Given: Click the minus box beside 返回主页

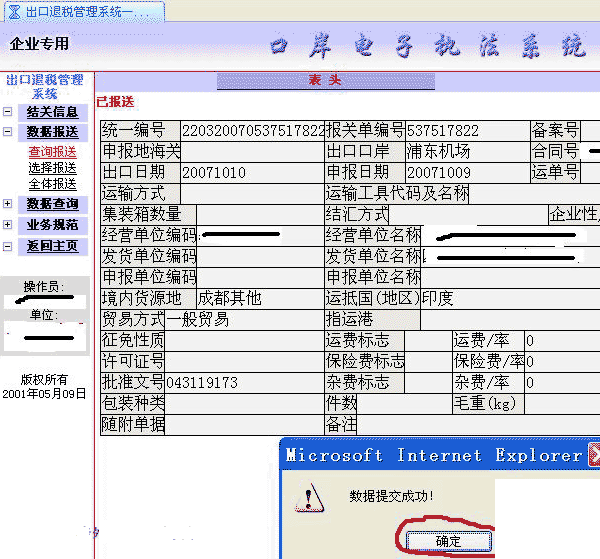Looking at the screenshot, I should [7, 246].
